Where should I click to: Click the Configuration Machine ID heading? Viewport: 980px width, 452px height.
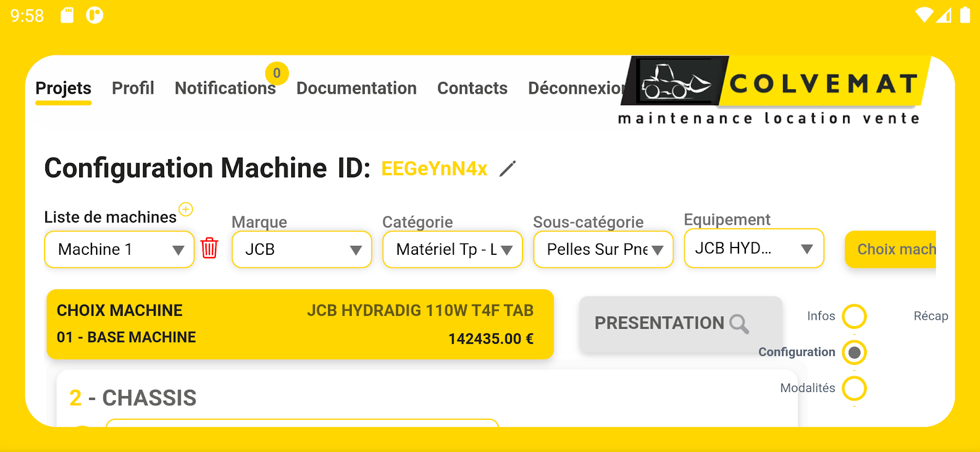207,168
